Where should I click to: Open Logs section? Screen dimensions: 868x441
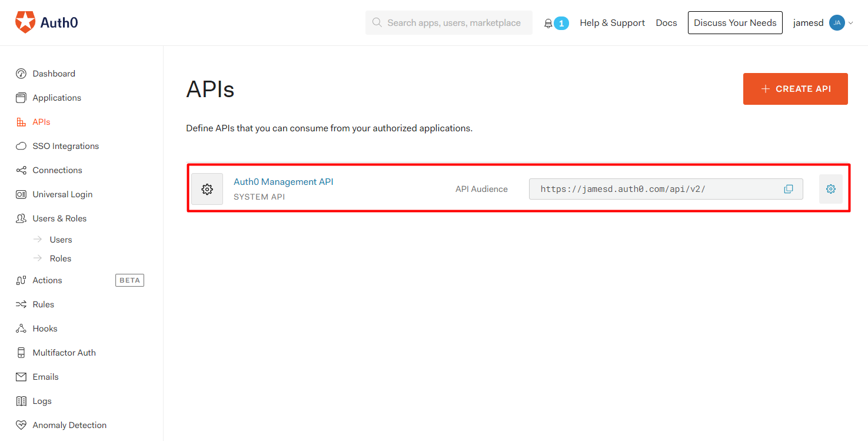(42, 401)
